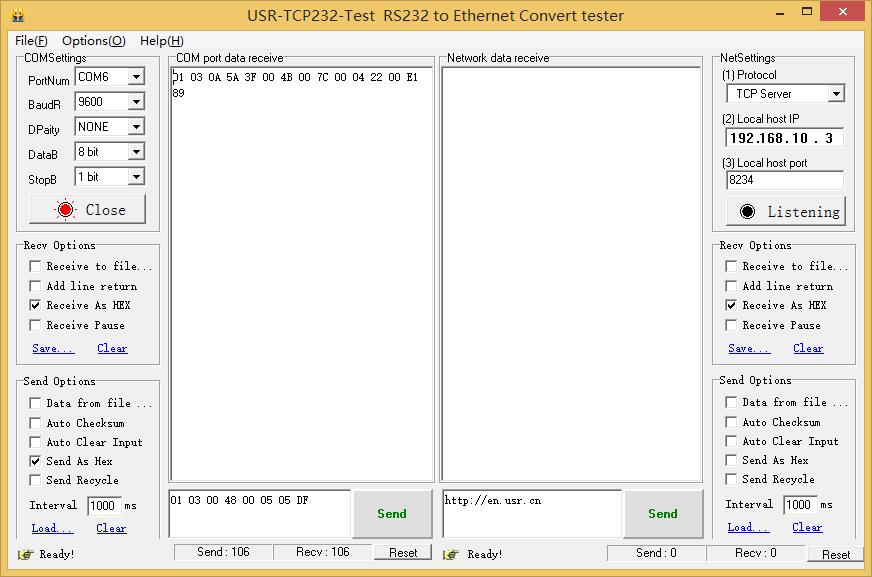Click the application icon in title bar
872x577 pixels.
18,14
